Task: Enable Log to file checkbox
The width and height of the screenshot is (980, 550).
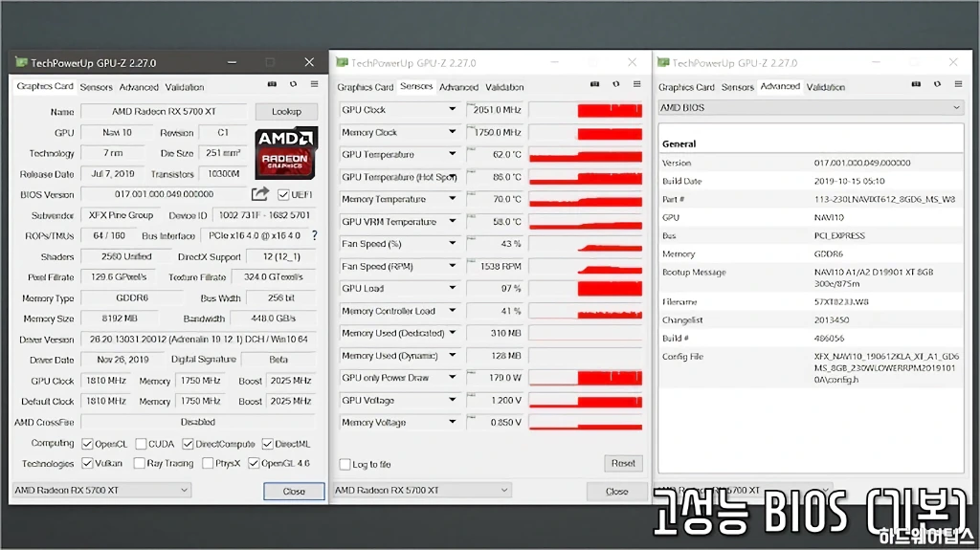Action: point(345,464)
